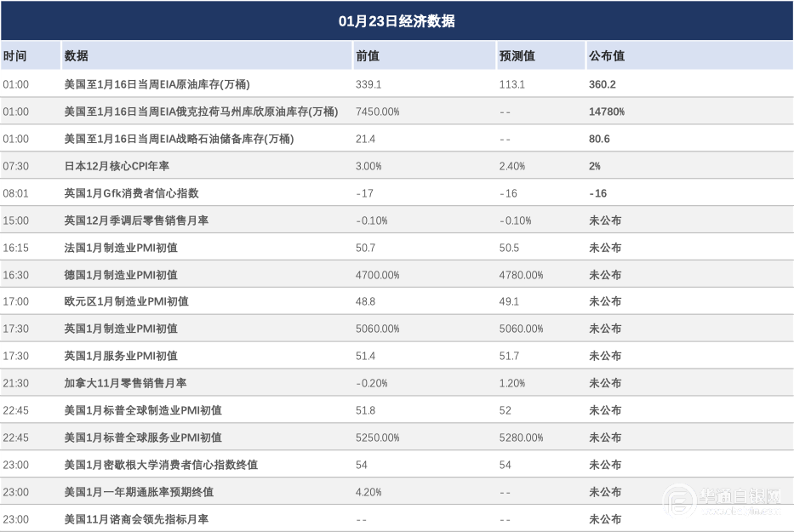
Task: Click the 08:01 time cell
Action: pyautogui.click(x=15, y=193)
